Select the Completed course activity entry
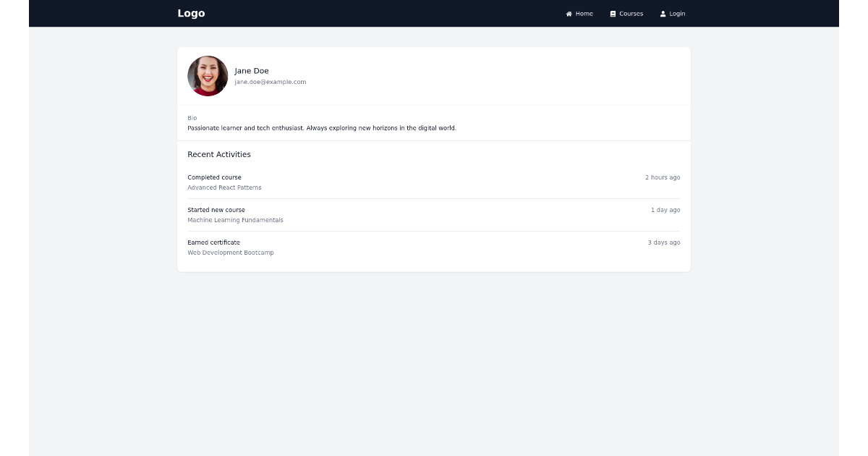 click(214, 177)
